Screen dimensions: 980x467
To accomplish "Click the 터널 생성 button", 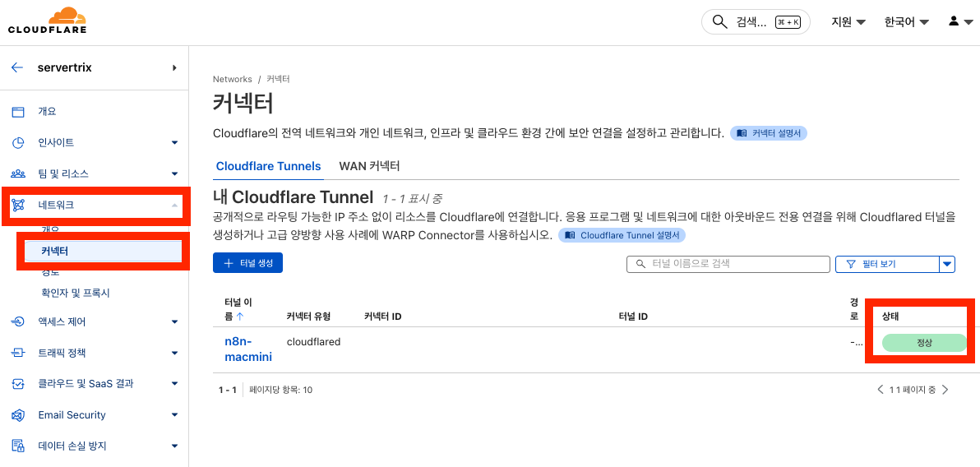I will click(248, 263).
